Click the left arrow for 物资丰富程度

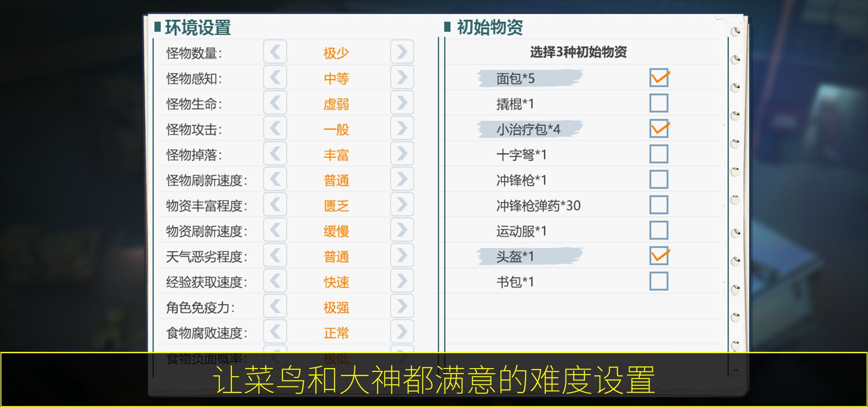274,206
